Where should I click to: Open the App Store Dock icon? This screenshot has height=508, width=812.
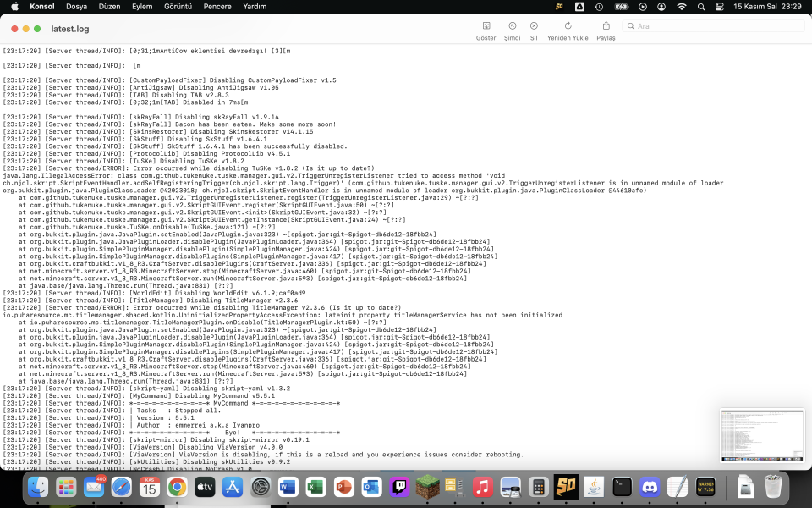(x=233, y=488)
